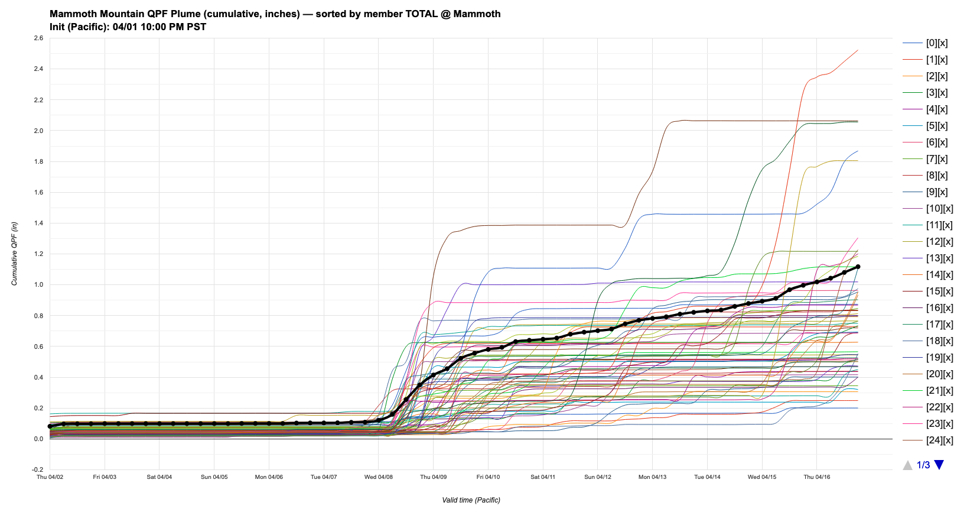Select legend entry [3][x]
Image resolution: width=980 pixels, height=515 pixels.
(925, 93)
